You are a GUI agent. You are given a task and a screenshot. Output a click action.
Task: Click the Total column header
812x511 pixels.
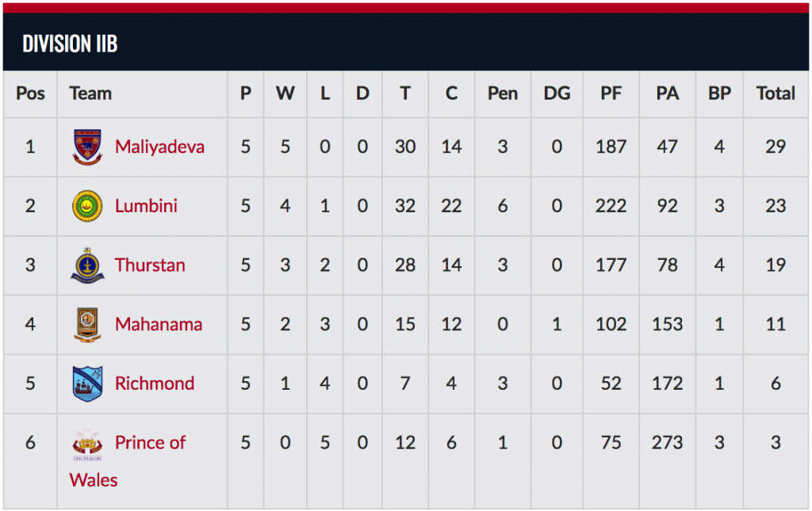pyautogui.click(x=776, y=93)
